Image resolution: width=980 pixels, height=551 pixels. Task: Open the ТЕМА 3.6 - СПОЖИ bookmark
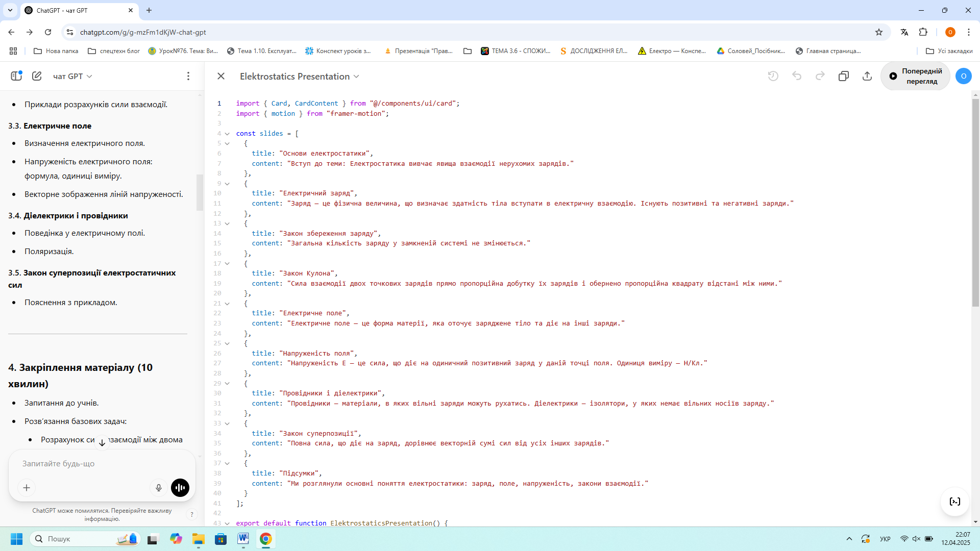[x=516, y=51]
